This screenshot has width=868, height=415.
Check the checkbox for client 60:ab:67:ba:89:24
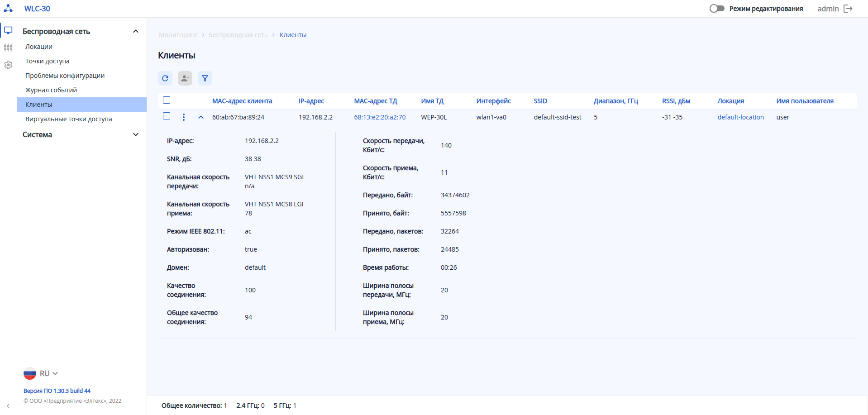tap(167, 116)
